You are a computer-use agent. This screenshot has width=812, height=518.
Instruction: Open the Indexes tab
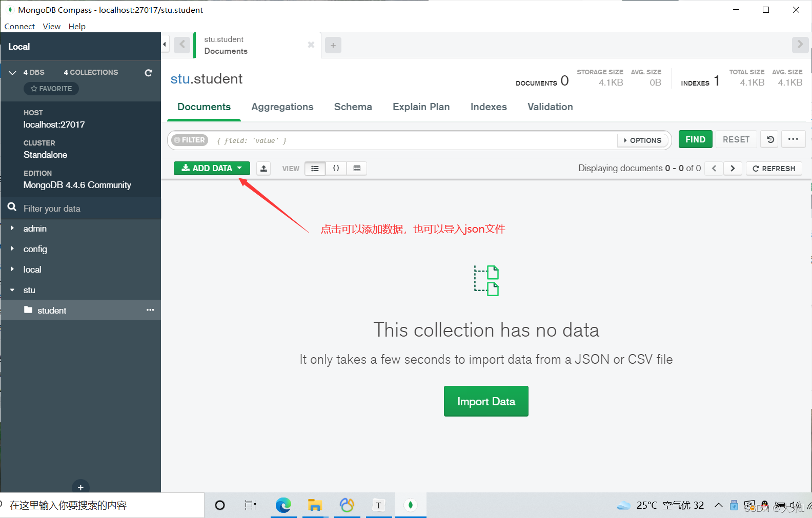coord(489,107)
